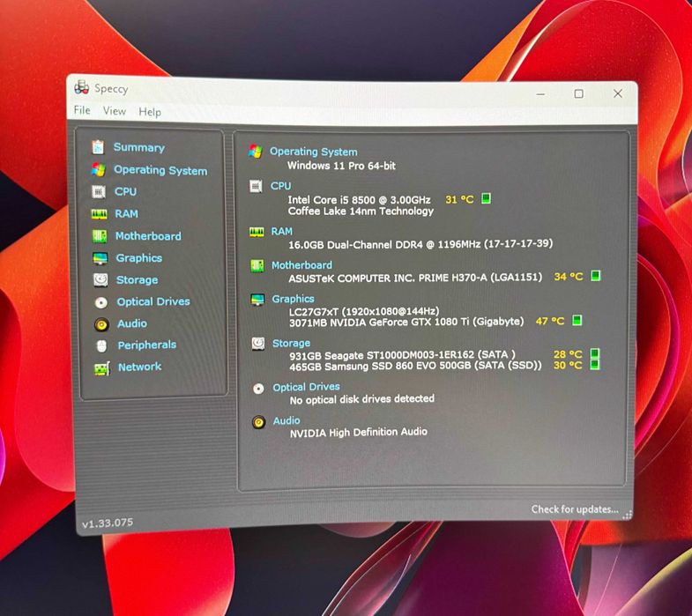The width and height of the screenshot is (692, 616).
Task: Click Motherboard heading link in summary
Action: [x=301, y=265]
